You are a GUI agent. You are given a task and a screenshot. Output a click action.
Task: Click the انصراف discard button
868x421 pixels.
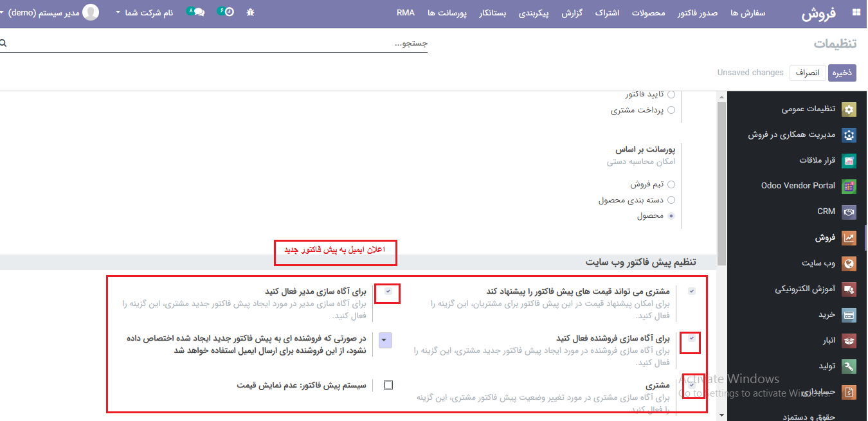808,73
